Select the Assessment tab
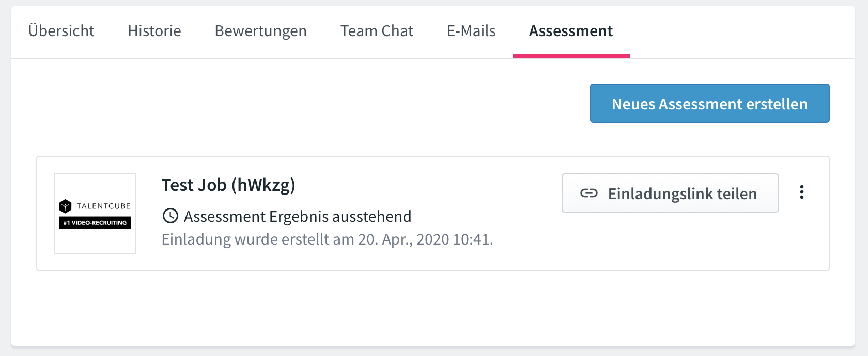This screenshot has width=868, height=356. pos(571,31)
